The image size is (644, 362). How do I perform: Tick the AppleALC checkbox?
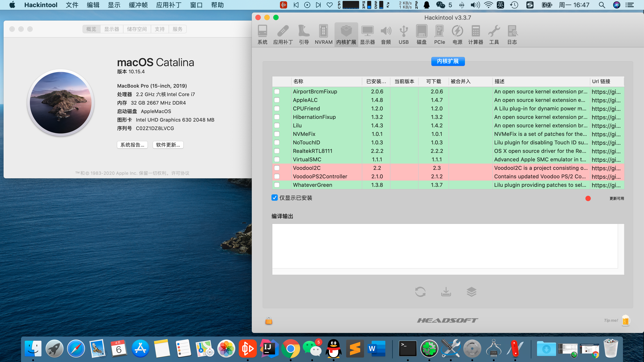point(277,100)
